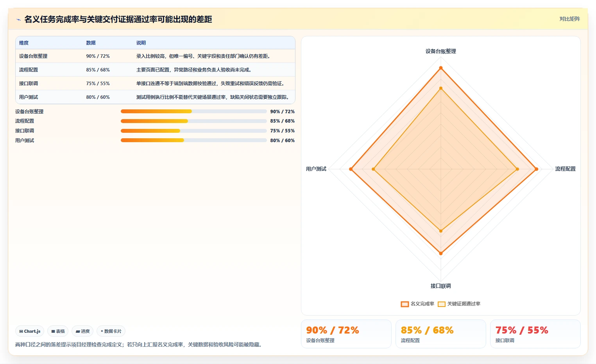Click the 说明 column header
Viewport: 596px width, 364px height.
pyautogui.click(x=141, y=43)
